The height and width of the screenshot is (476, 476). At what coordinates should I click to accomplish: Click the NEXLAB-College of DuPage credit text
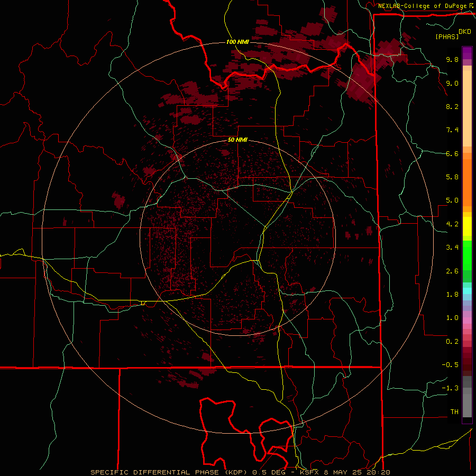click(x=423, y=6)
